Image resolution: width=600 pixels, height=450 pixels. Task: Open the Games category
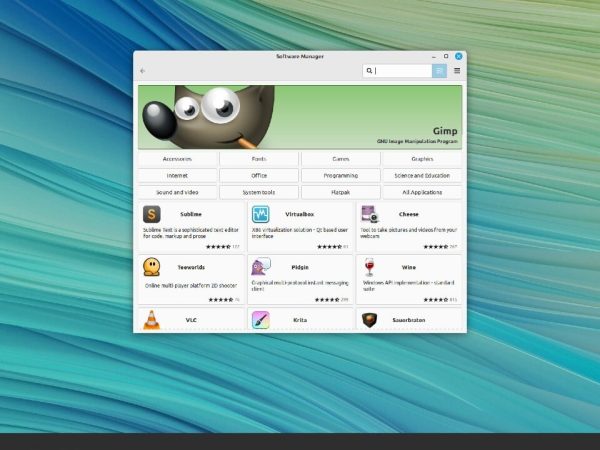click(x=340, y=159)
